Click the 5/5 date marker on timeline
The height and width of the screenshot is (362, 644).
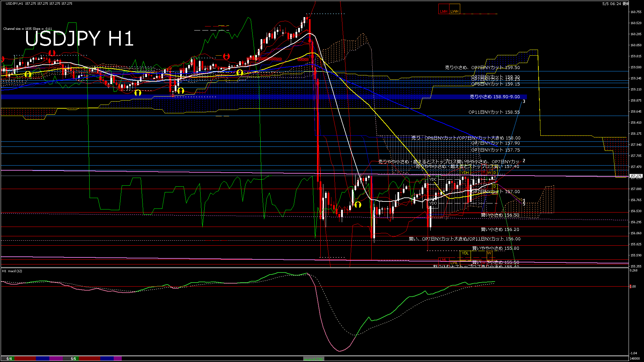pos(73,359)
